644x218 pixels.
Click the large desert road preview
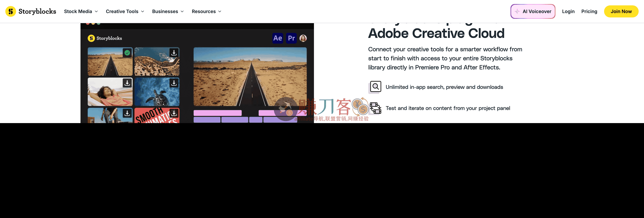point(250,77)
